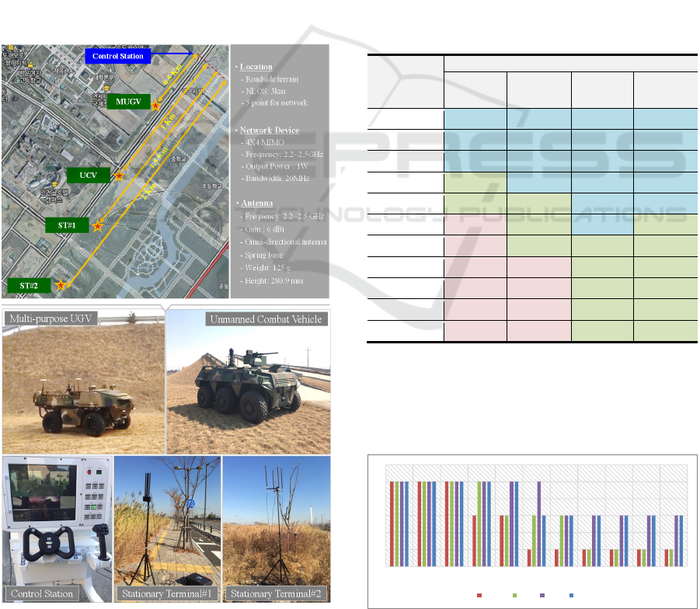Click the red legend swatch in chart
This screenshot has width=700, height=609.
[x=479, y=595]
